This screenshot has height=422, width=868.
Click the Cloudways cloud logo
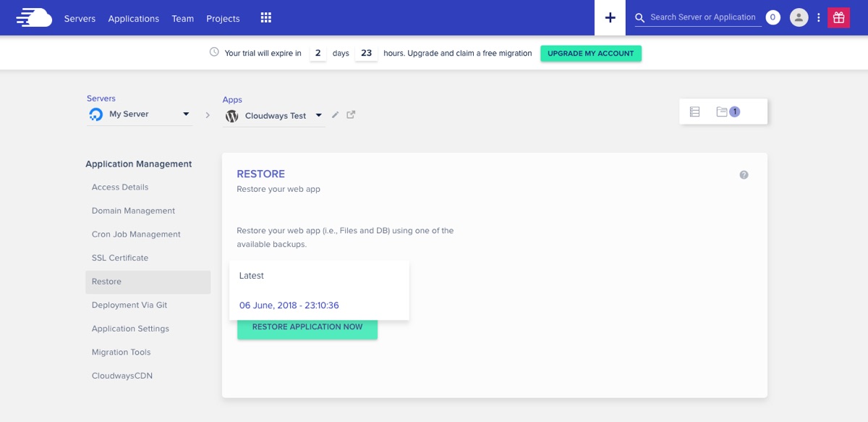(x=34, y=17)
